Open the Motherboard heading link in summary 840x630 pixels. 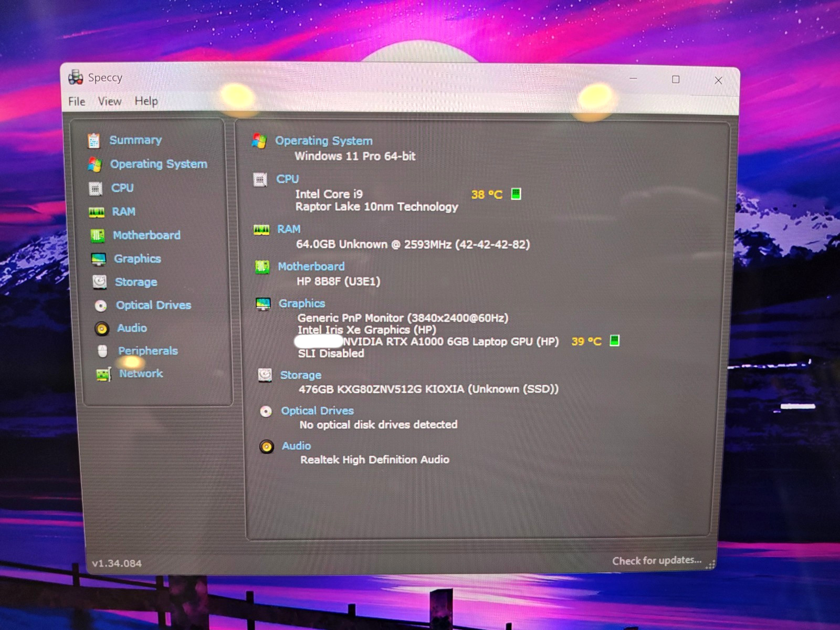[311, 266]
